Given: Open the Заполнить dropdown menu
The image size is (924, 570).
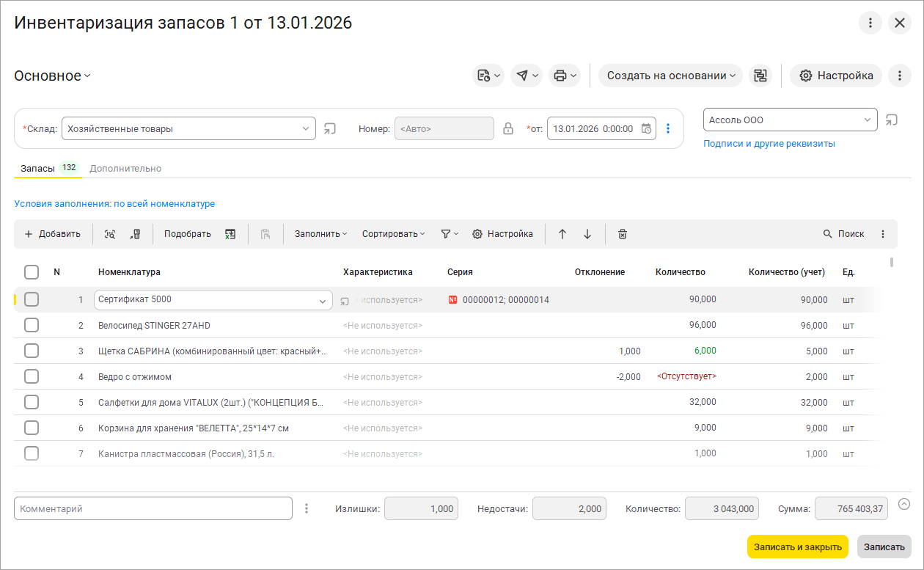Looking at the screenshot, I should 320,234.
